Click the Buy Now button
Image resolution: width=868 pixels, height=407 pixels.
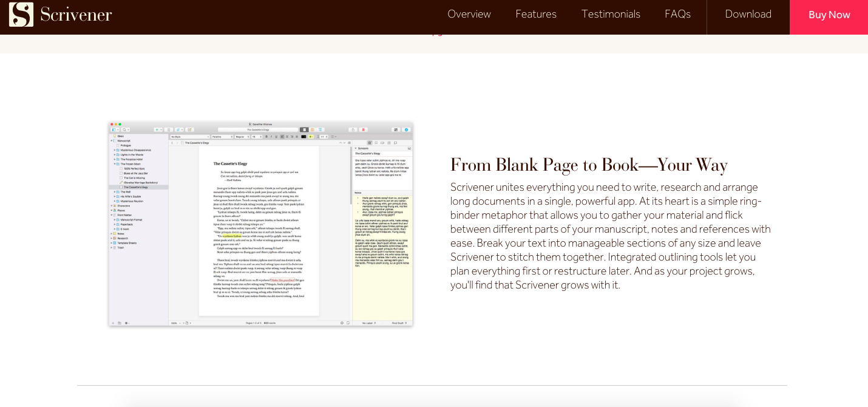[829, 17]
